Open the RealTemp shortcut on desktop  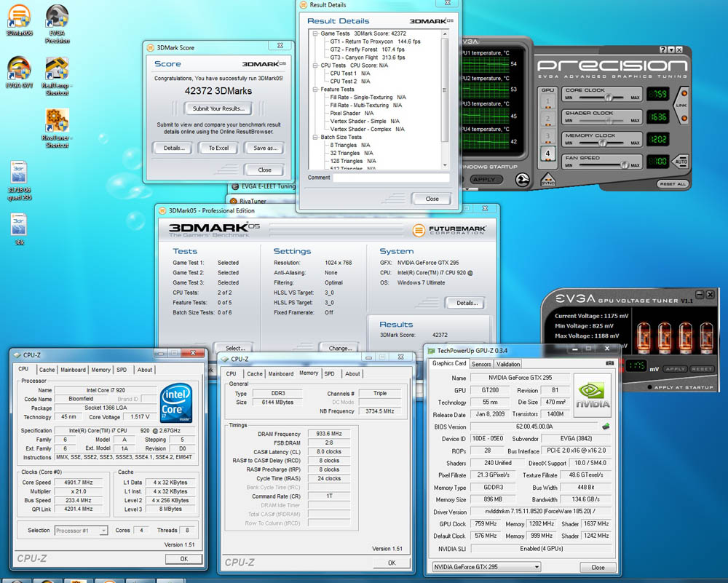[57, 76]
